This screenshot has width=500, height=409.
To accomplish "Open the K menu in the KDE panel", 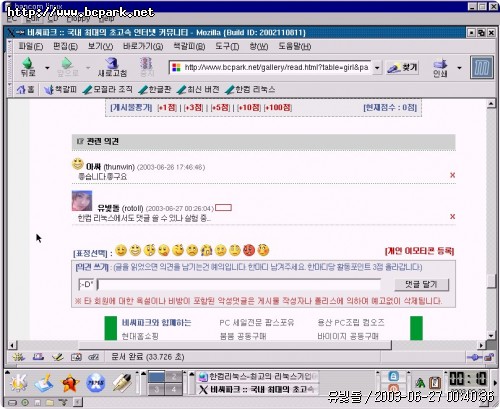I will click(x=20, y=383).
